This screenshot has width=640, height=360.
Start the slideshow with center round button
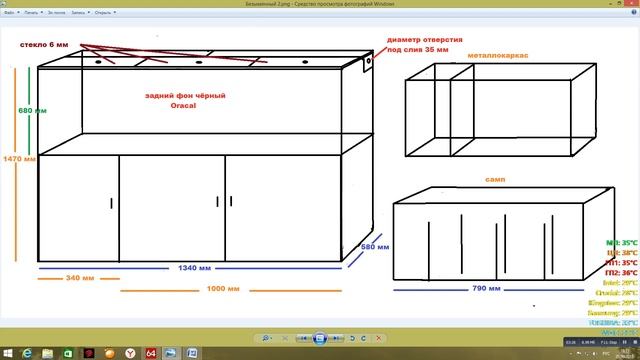(x=320, y=338)
